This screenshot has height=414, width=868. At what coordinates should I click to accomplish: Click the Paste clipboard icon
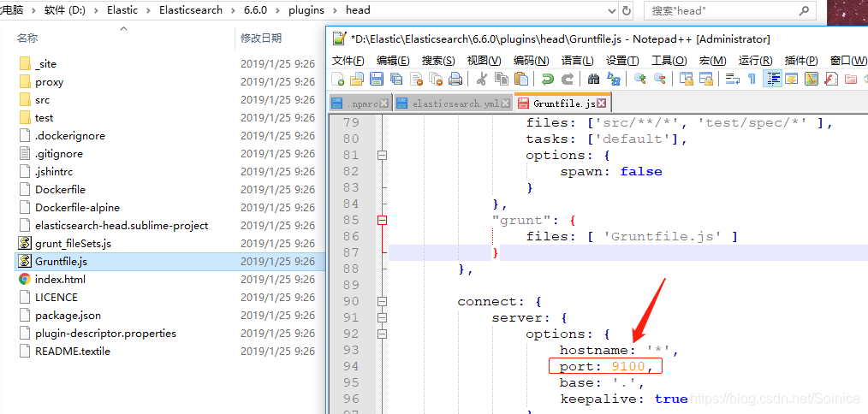tap(520, 80)
